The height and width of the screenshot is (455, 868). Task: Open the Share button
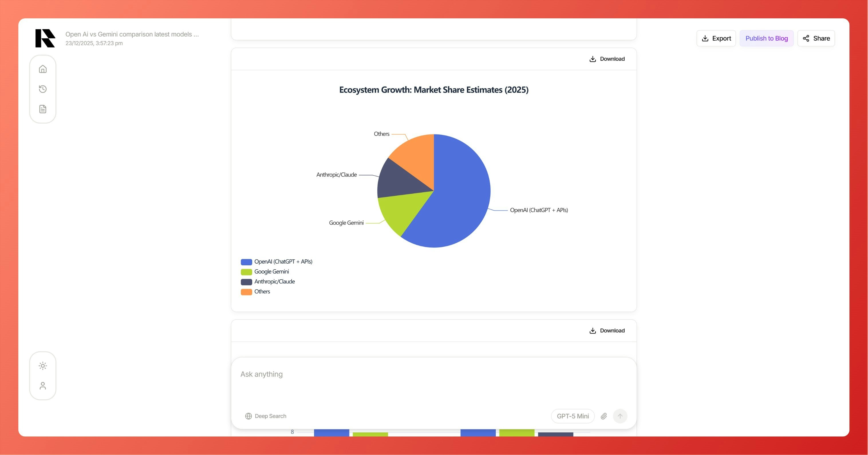(x=816, y=38)
